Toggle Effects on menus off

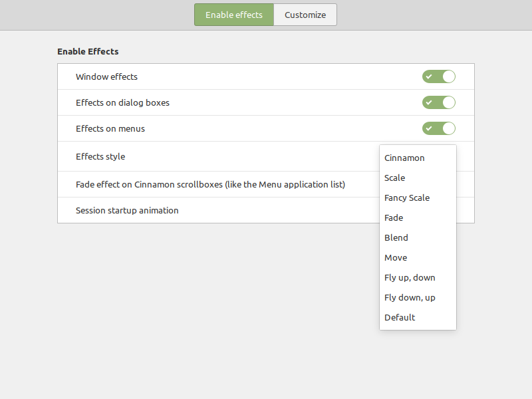pyautogui.click(x=438, y=128)
